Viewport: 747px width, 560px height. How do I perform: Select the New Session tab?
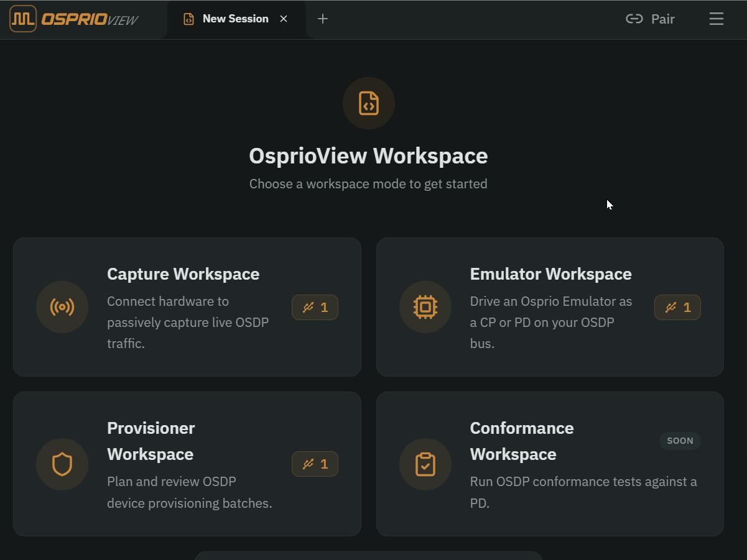point(236,19)
